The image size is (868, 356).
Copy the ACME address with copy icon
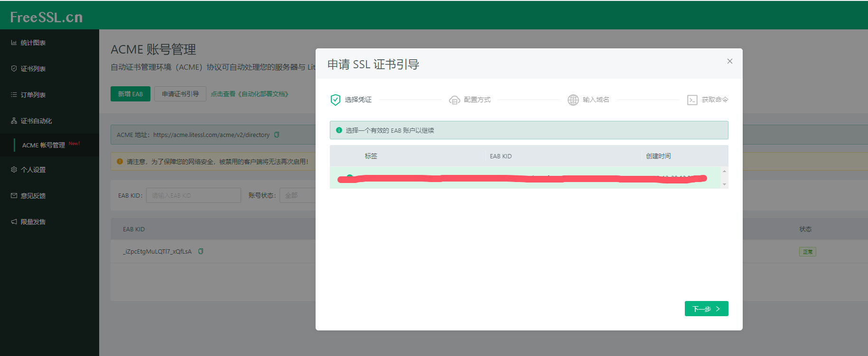tap(277, 135)
